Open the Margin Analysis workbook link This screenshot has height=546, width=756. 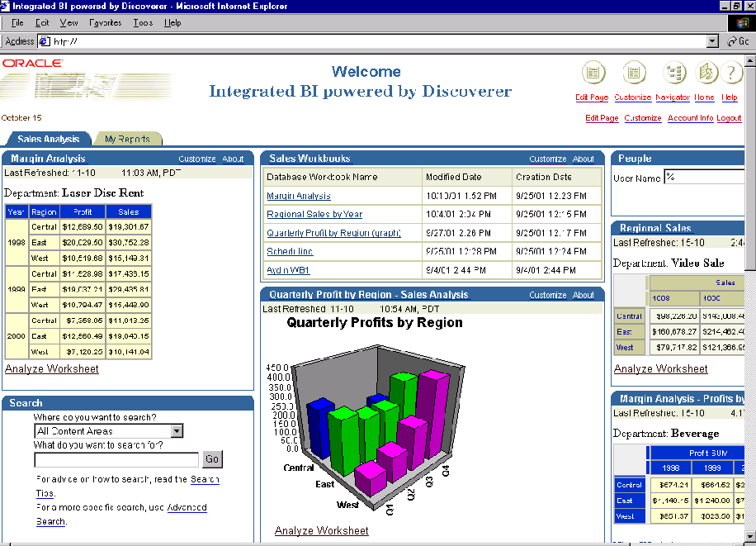[x=299, y=196]
